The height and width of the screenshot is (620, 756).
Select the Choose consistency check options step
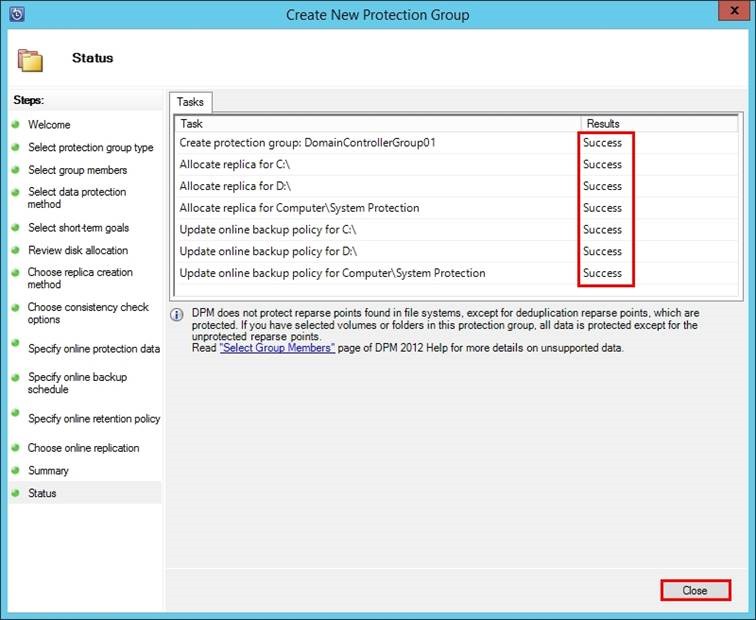pyautogui.click(x=88, y=313)
